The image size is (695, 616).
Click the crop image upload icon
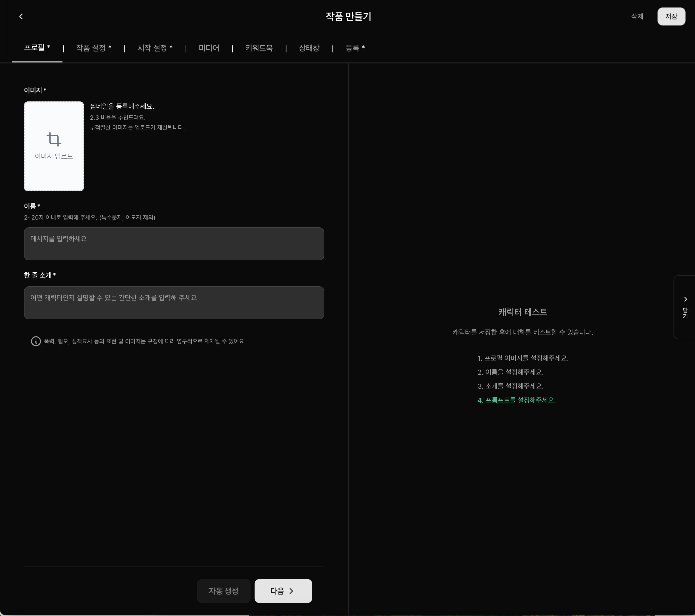tap(54, 139)
